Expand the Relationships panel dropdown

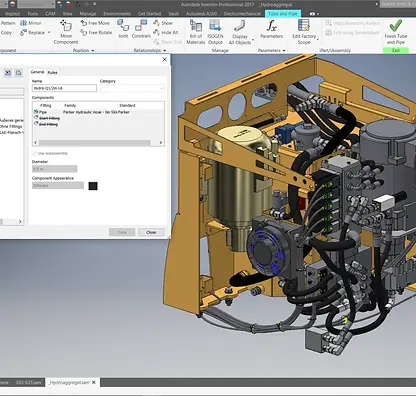click(165, 51)
